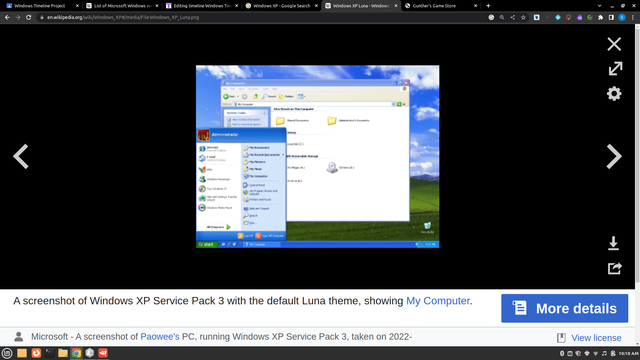The width and height of the screenshot is (640, 360).
Task: Expand the tab search chevron
Action: [x=599, y=6]
